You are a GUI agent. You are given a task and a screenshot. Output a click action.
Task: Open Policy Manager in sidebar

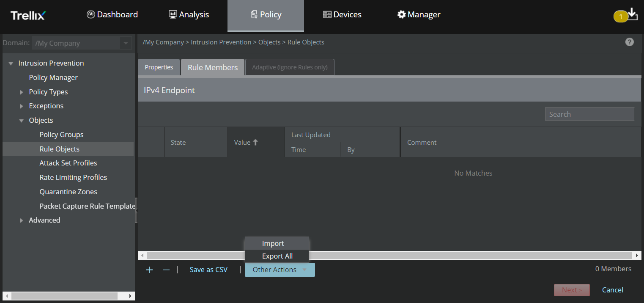tap(53, 77)
